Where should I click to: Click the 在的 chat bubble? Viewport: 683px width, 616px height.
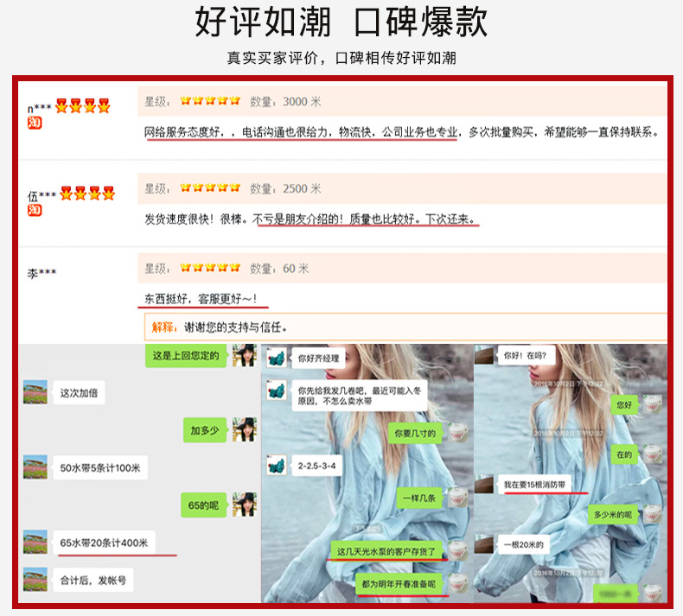[623, 454]
